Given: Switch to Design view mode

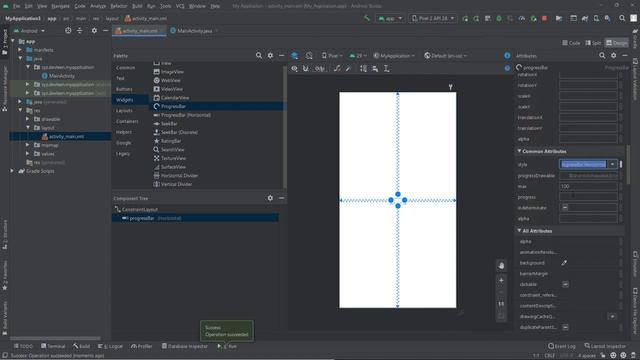Looking at the screenshot, I should tap(616, 42).
